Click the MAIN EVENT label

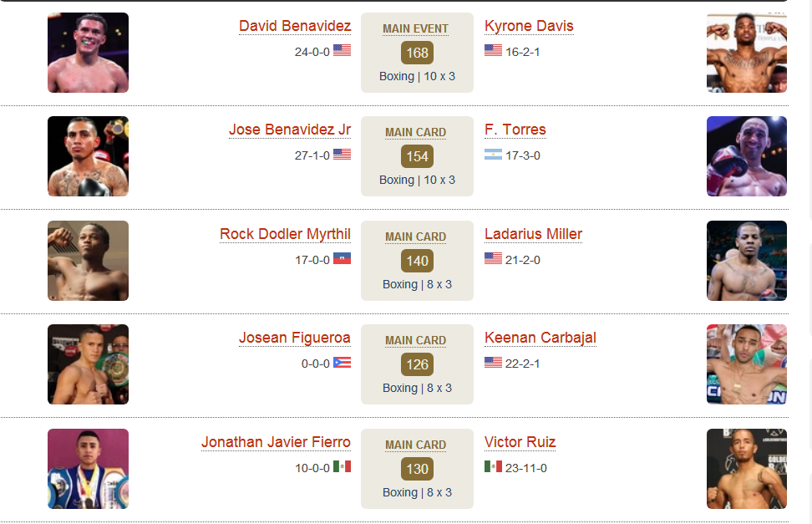(415, 29)
